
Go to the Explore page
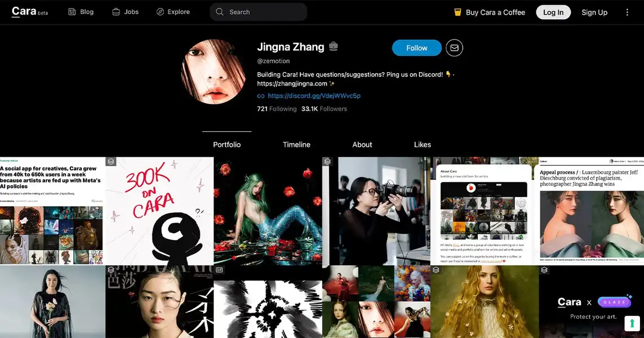(x=174, y=12)
